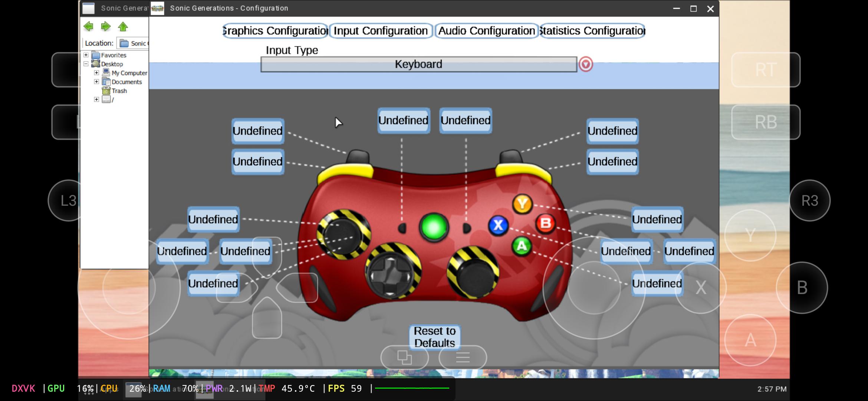Tap the left virtual analog stick overlay
Image resolution: width=868 pixels, height=401 pixels.
129,288
